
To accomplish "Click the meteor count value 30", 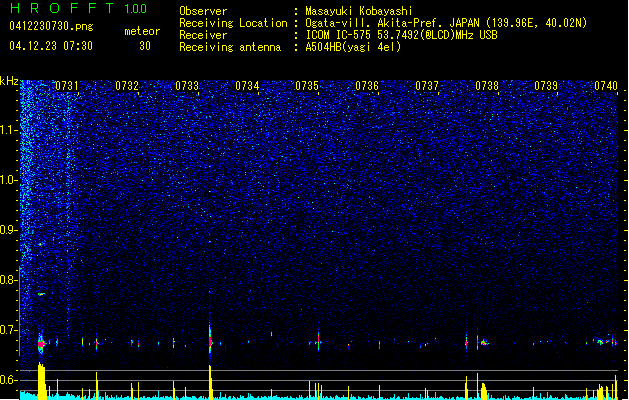I will pyautogui.click(x=145, y=46).
